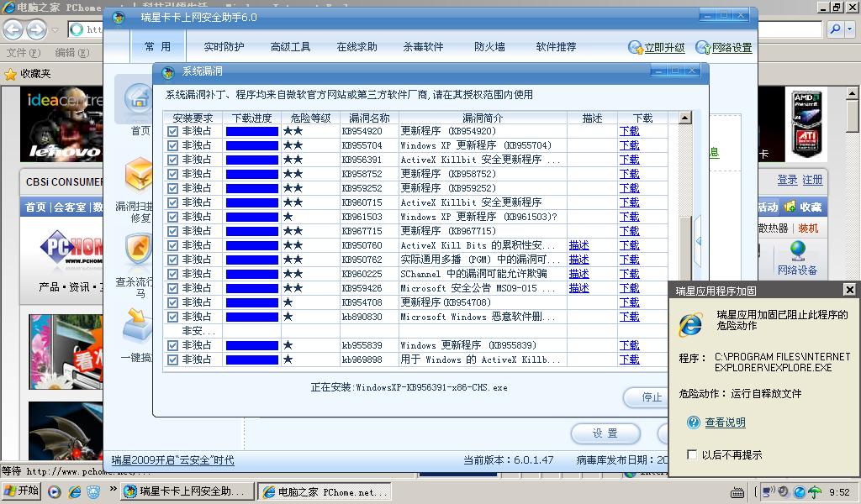Screen dimensions: 861x504
Task: Click 瑞星2009开启"云安全"时代 link
Action: (x=172, y=460)
